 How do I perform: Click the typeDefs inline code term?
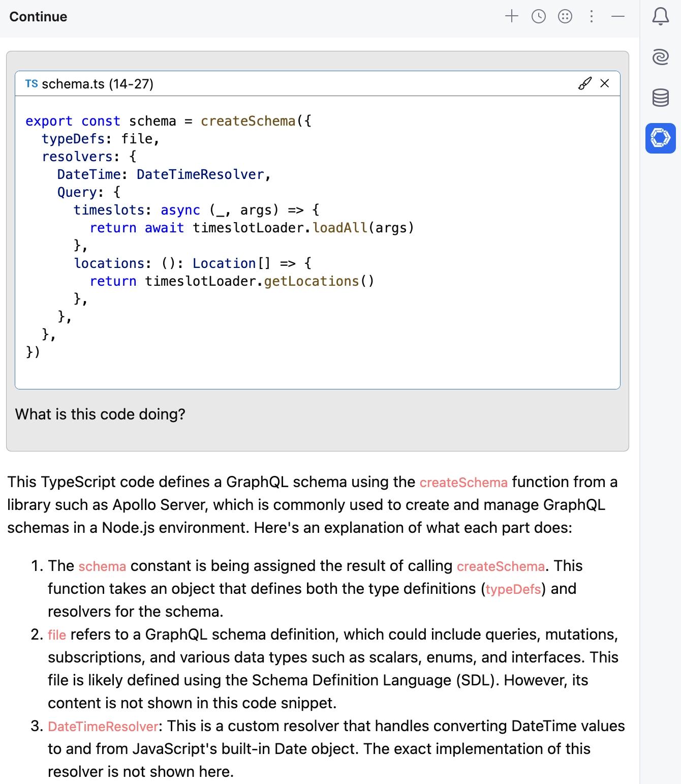(513, 589)
